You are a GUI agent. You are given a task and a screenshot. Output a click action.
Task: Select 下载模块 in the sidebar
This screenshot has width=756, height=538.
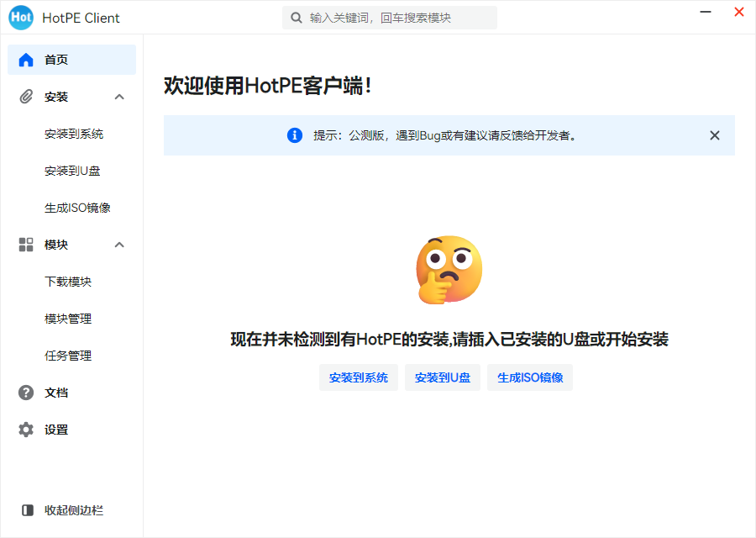click(x=70, y=282)
